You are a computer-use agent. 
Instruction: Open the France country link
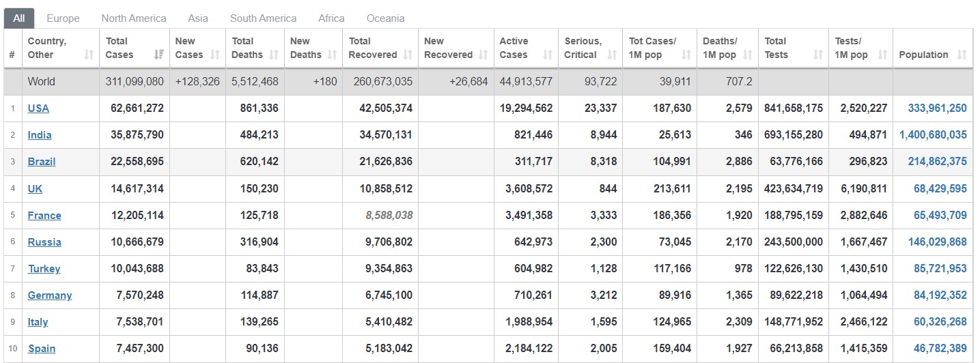coord(44,215)
